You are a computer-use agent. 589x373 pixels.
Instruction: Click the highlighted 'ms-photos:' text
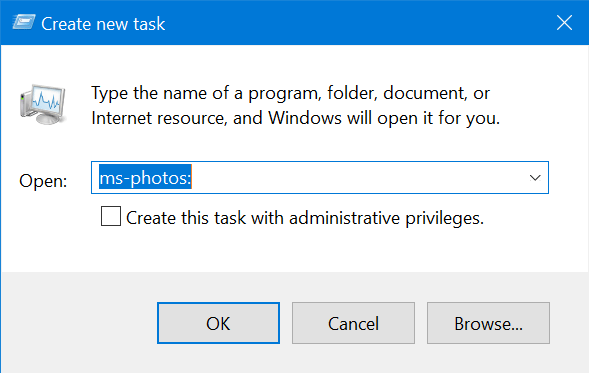(145, 177)
